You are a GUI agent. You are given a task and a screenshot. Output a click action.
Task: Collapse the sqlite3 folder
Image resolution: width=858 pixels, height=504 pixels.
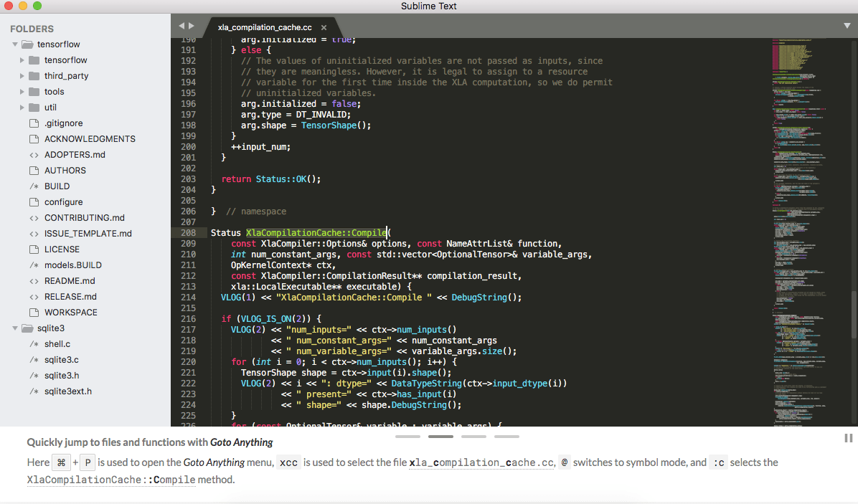16,328
